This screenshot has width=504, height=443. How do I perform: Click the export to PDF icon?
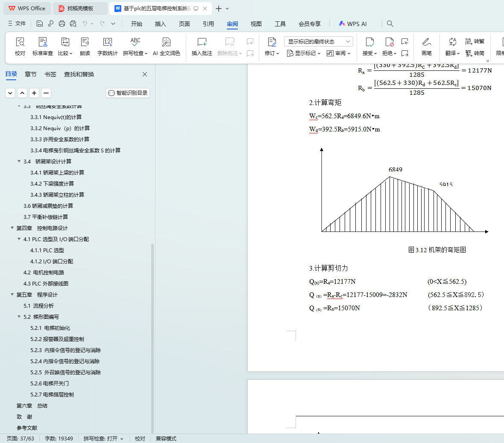(51, 23)
